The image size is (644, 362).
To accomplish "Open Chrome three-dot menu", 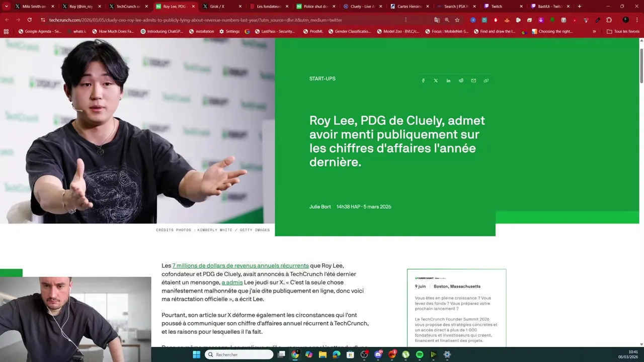I will (x=637, y=20).
